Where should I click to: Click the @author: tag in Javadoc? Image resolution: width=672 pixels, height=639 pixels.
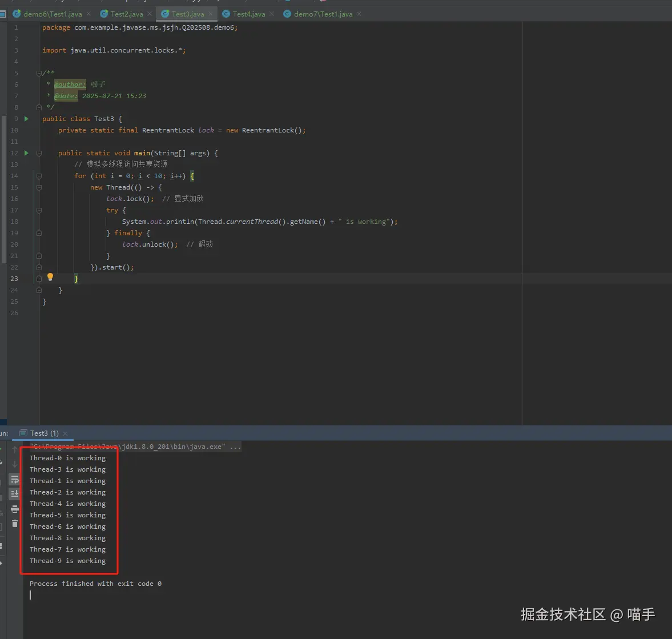(70, 85)
